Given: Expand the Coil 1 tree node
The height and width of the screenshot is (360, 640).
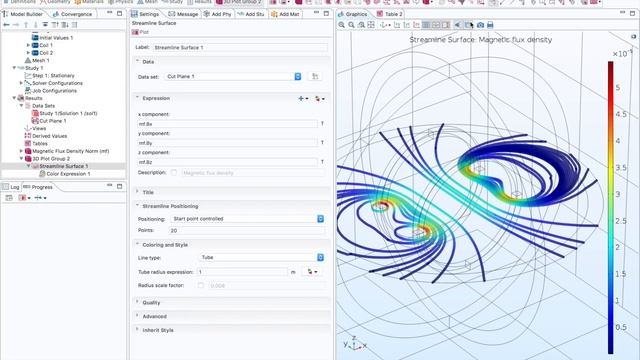Looking at the screenshot, I should [28, 45].
